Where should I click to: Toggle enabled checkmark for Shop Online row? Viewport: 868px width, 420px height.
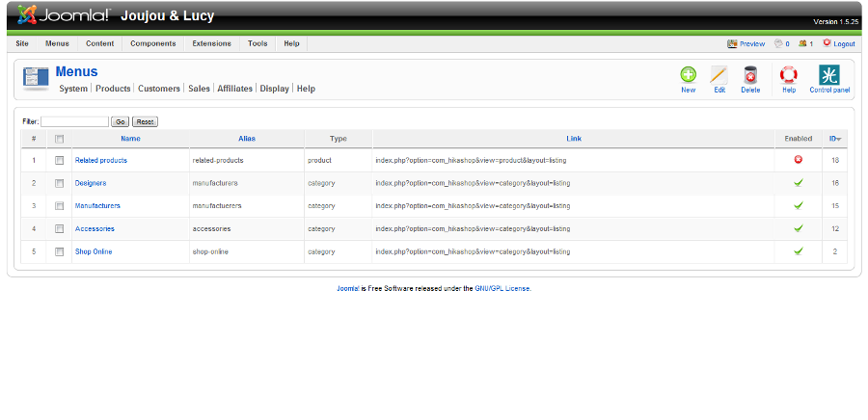tap(799, 250)
